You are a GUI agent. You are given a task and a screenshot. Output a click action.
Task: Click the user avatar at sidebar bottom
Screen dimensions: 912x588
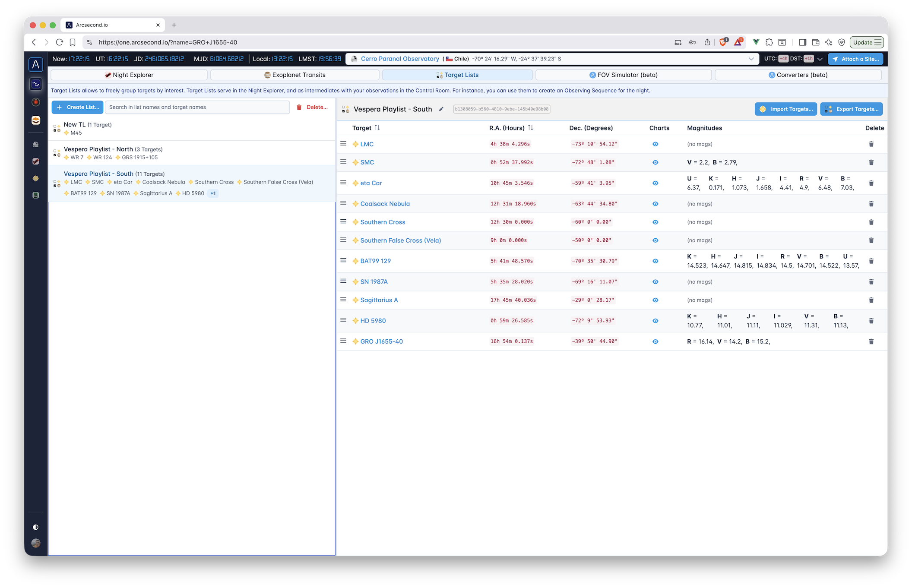tap(36, 543)
